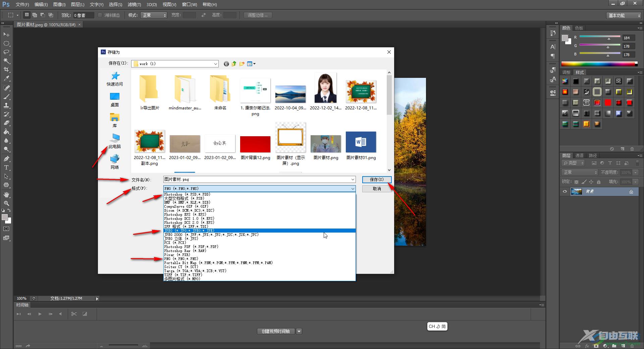Select the Hand tool
Screen dimensions: 644x349
pyautogui.click(x=6, y=195)
